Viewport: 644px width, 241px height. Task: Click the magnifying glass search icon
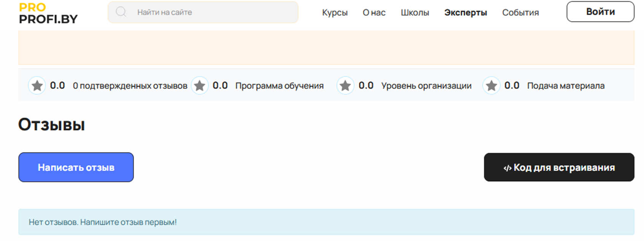[121, 12]
